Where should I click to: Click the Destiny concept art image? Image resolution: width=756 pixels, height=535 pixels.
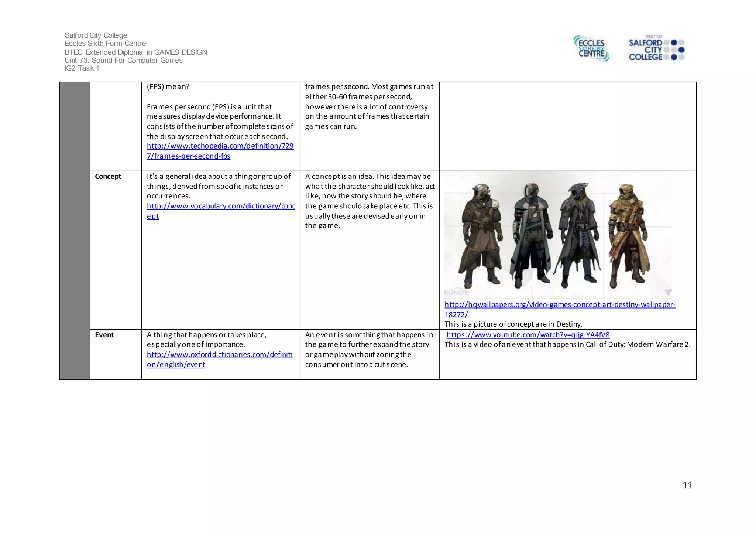click(x=558, y=235)
